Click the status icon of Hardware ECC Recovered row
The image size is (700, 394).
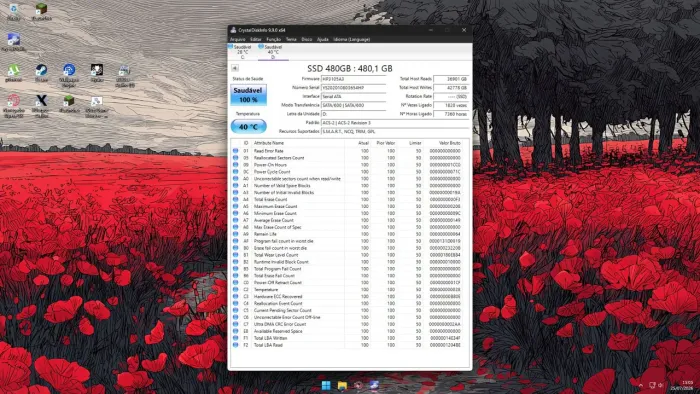[x=235, y=296]
